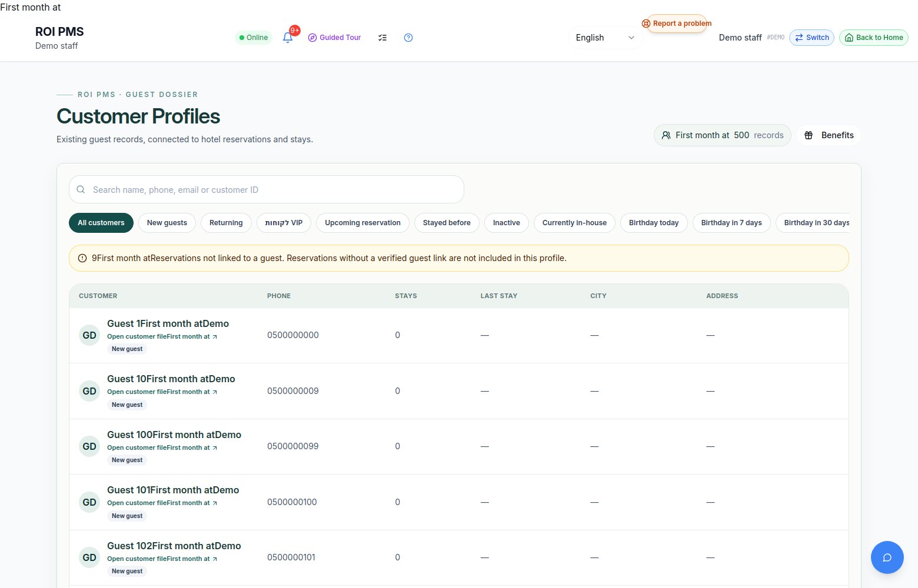Open the floating chat bubble
The height and width of the screenshot is (588, 918).
tap(887, 557)
